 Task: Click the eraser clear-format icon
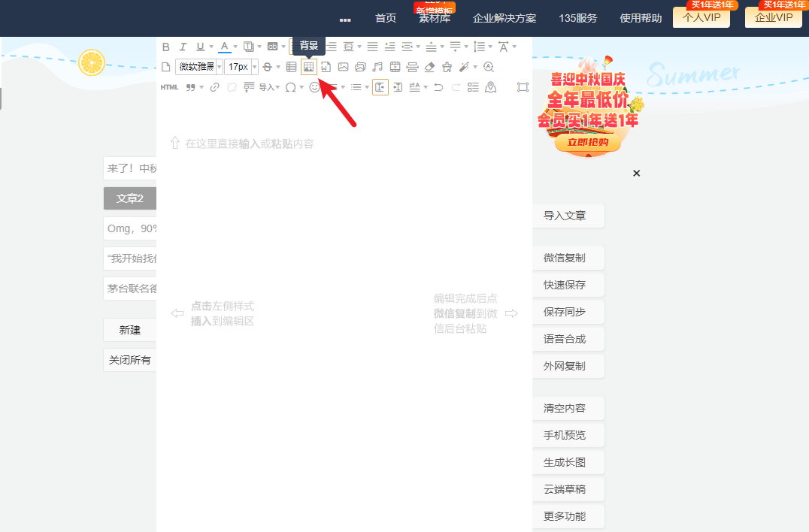tap(429, 67)
